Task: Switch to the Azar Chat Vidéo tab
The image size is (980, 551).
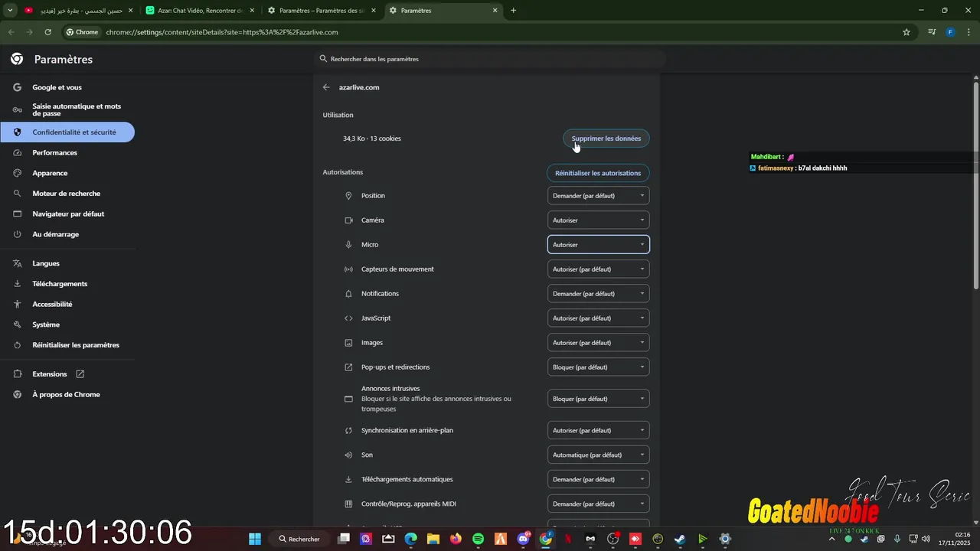Action: [x=199, y=11]
